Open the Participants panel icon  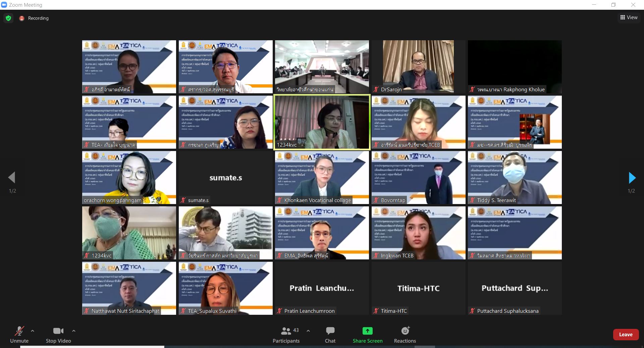point(286,331)
